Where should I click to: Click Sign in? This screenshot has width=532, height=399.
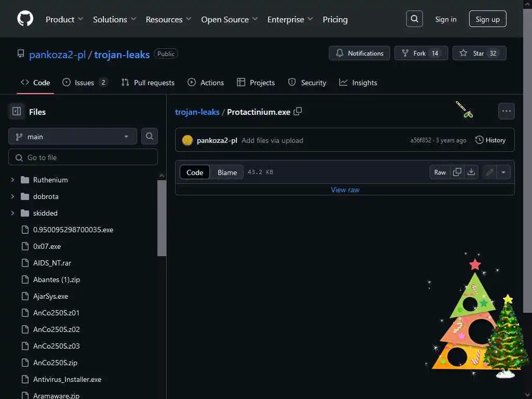tap(445, 19)
